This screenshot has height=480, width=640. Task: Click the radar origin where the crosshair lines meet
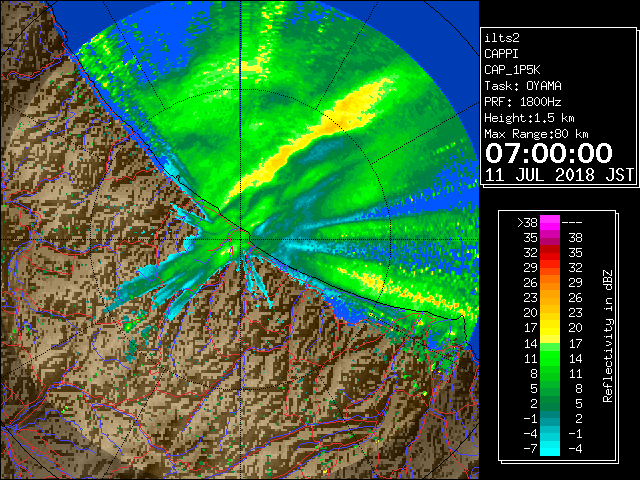241,239
